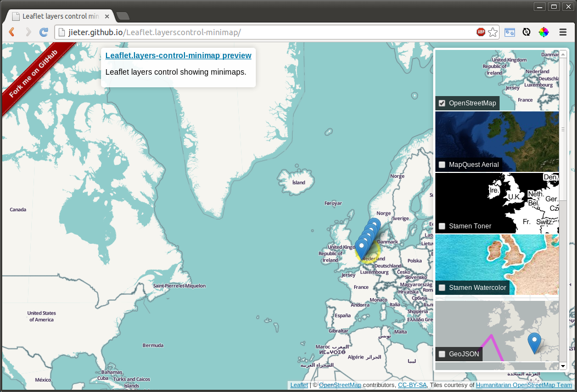Image resolution: width=577 pixels, height=392 pixels.
Task: Open the Leaflet.layers-control-minimap preview link
Action: click(x=178, y=55)
